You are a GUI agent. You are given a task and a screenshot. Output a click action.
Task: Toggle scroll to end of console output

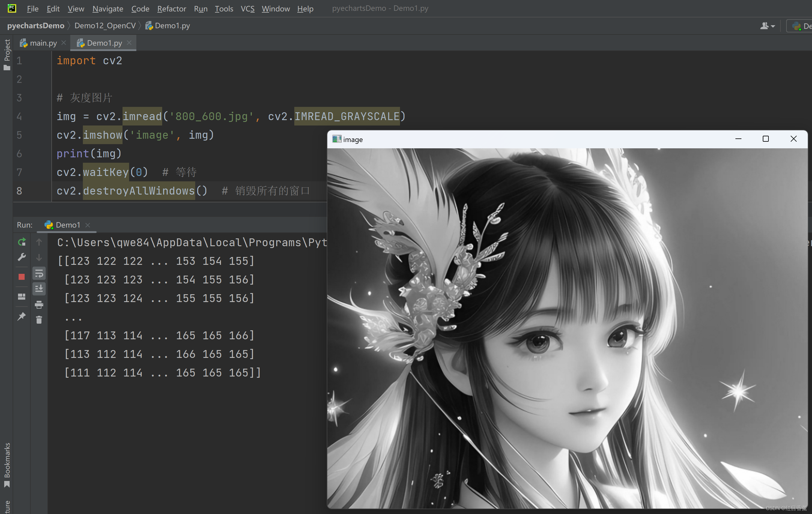[x=39, y=289]
